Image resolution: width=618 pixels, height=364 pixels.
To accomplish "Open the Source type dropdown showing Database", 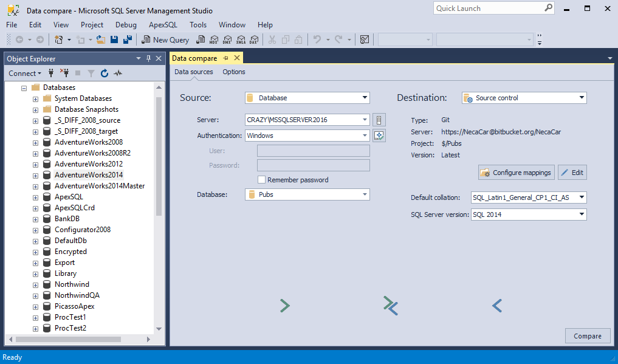I will 307,98.
